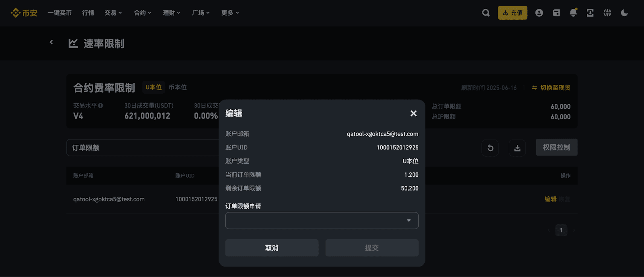Click the Binance 币安 logo
Screen dimensions: 644x277
point(24,13)
